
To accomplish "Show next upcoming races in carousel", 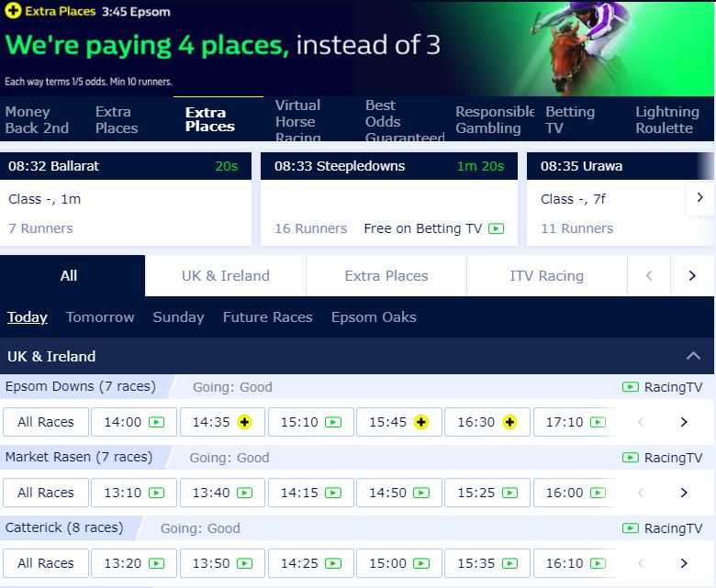I will coord(699,197).
